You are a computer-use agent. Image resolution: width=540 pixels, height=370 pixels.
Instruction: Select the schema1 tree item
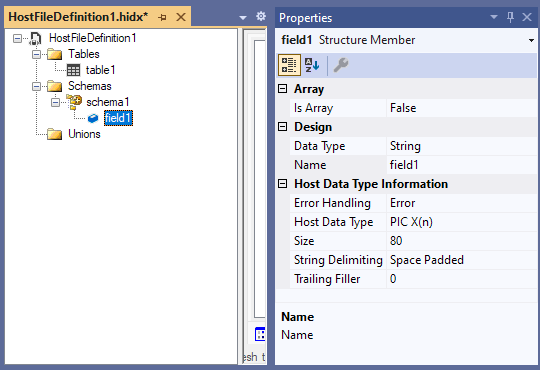tap(107, 102)
